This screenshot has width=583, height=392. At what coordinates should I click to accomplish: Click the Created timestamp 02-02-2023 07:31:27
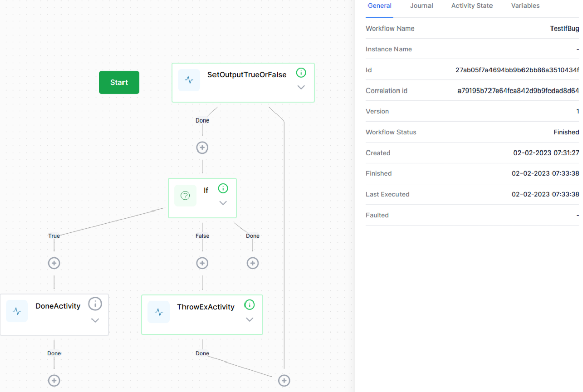point(546,153)
